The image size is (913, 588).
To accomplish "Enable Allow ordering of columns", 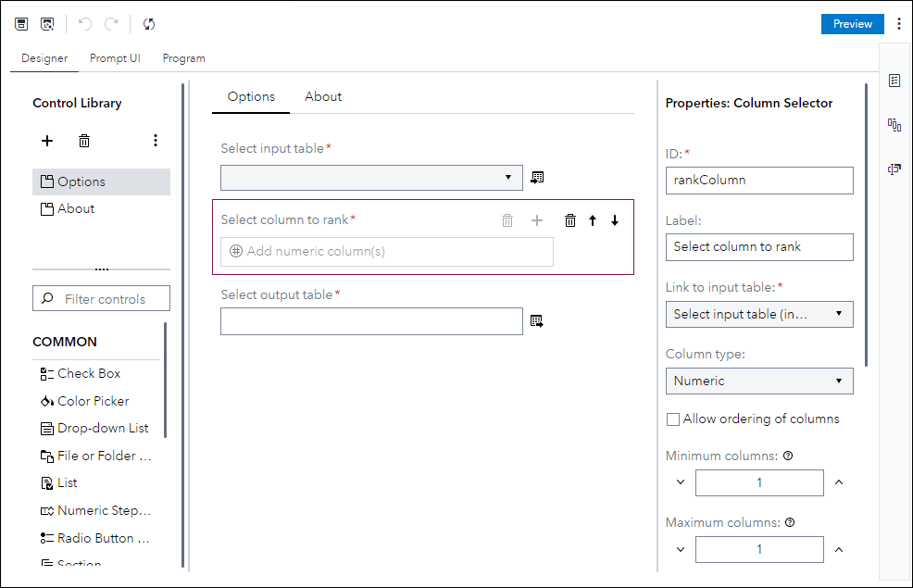I will (673, 419).
